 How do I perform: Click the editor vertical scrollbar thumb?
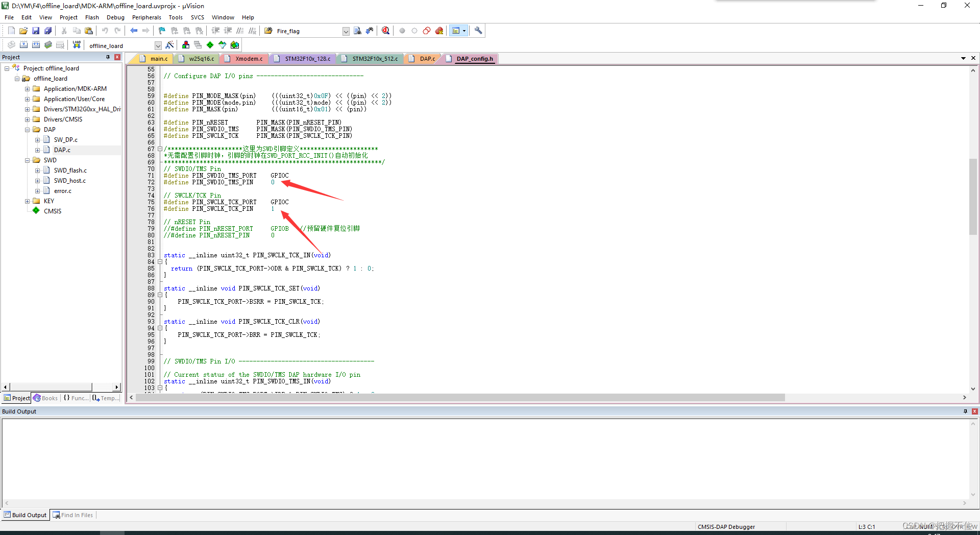[973, 197]
